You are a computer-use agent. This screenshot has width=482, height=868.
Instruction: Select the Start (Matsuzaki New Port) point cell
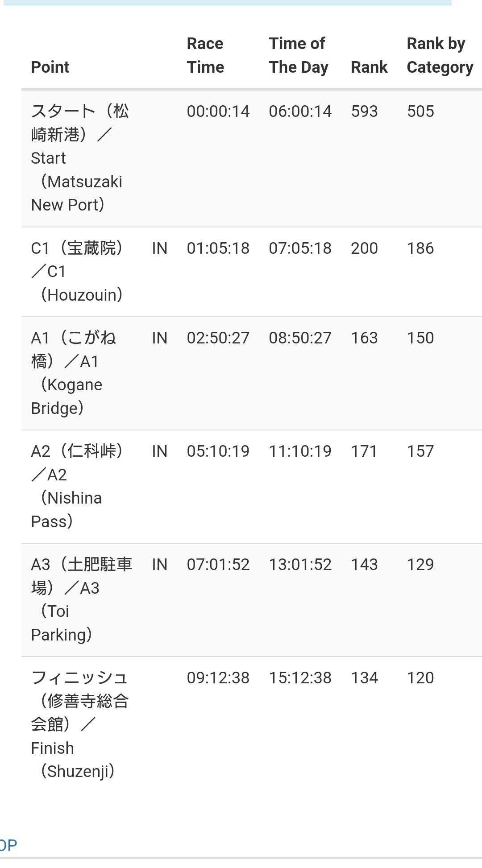click(80, 158)
